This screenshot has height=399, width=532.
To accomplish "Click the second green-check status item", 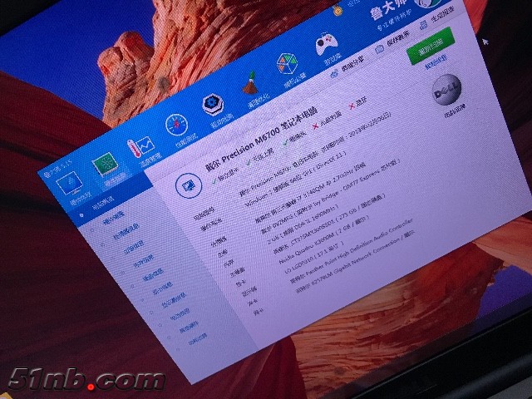I will [259, 156].
